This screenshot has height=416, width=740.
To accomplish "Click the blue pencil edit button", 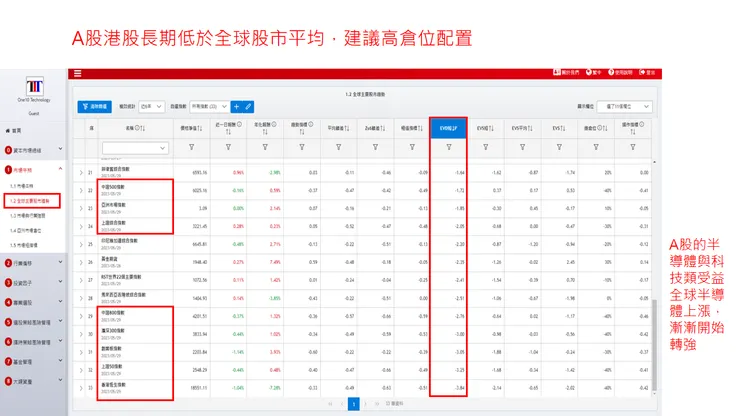I will point(248,107).
